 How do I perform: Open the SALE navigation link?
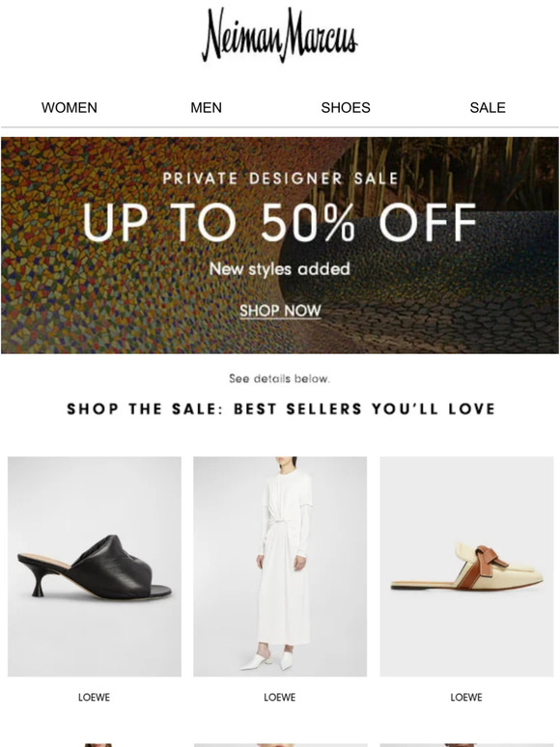tap(488, 108)
